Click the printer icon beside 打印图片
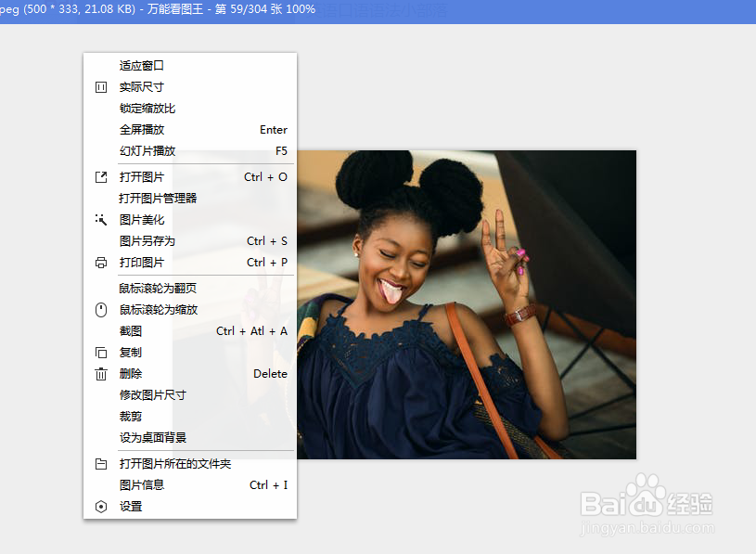The height and width of the screenshot is (554, 756). point(102,263)
